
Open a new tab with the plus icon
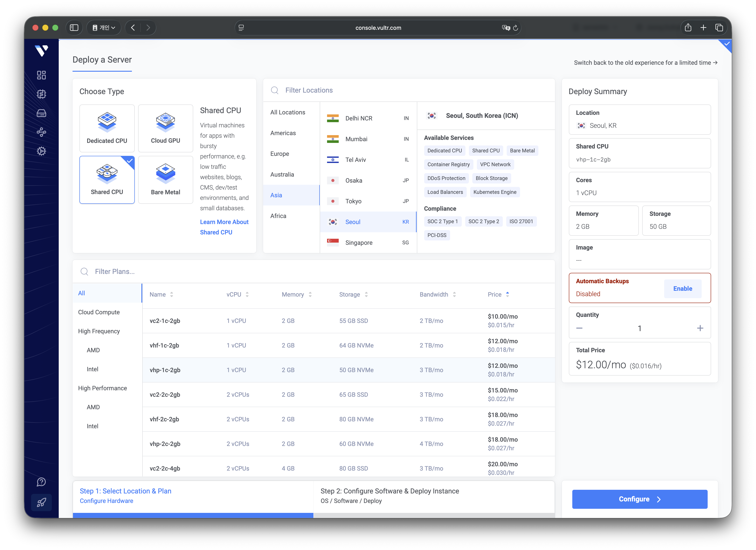click(703, 28)
